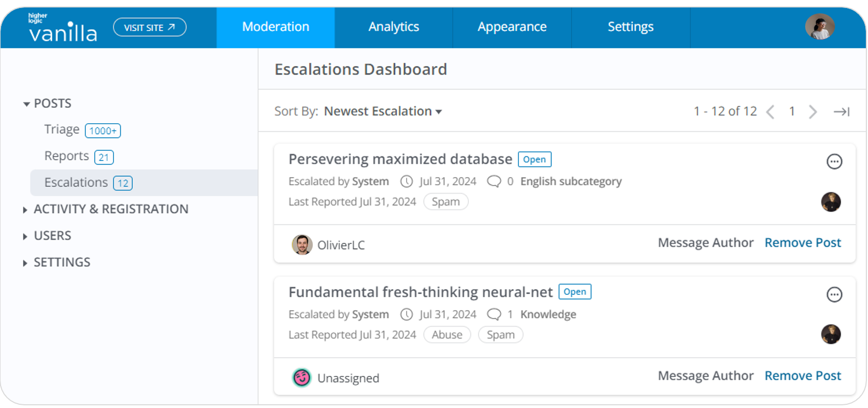Click the clock icon next to Jul 31, 2024
This screenshot has width=868, height=408.
pos(406,181)
